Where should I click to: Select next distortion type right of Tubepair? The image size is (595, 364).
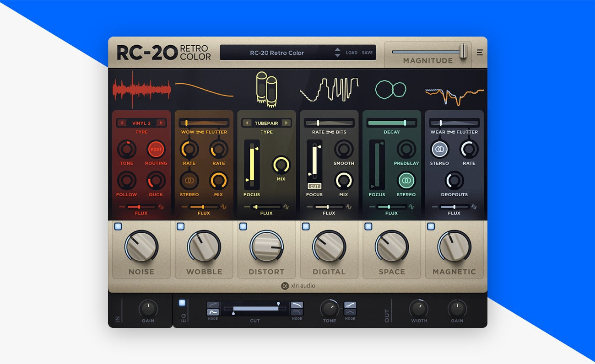[x=286, y=123]
